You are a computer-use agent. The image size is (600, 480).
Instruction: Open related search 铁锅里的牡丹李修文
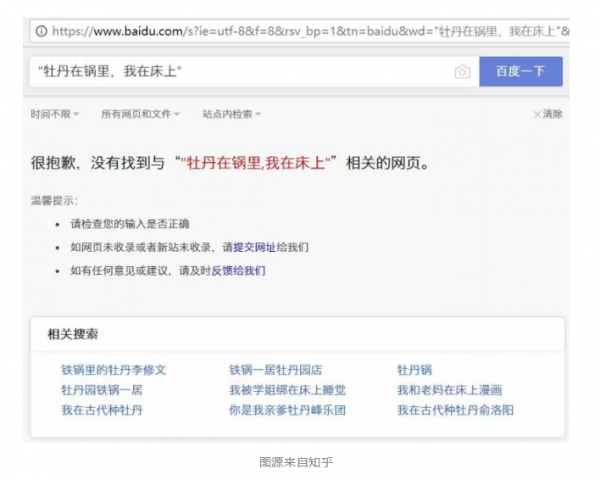coord(114,370)
